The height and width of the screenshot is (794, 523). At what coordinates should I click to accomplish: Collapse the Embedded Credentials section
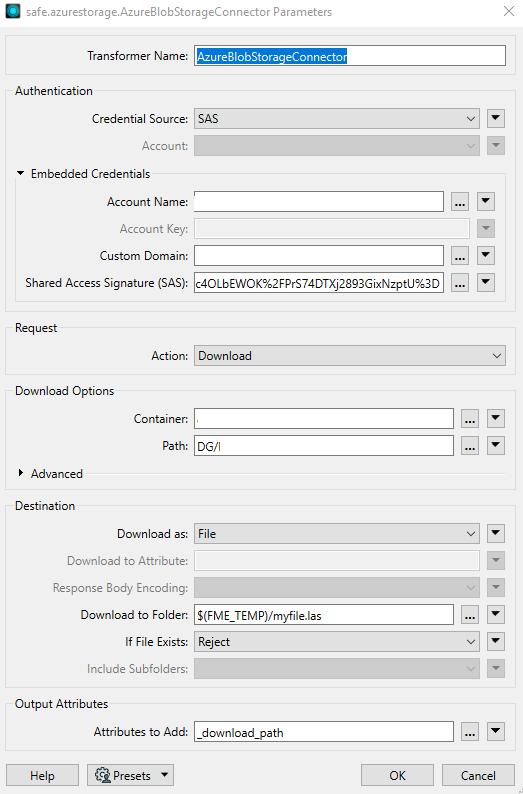(20, 174)
